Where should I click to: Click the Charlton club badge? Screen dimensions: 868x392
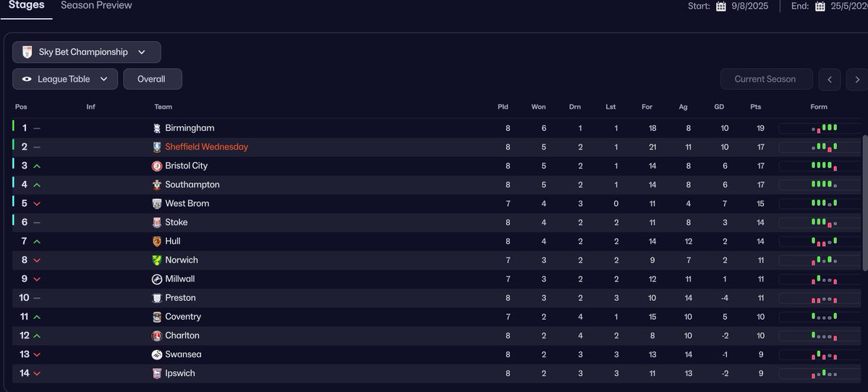point(157,336)
